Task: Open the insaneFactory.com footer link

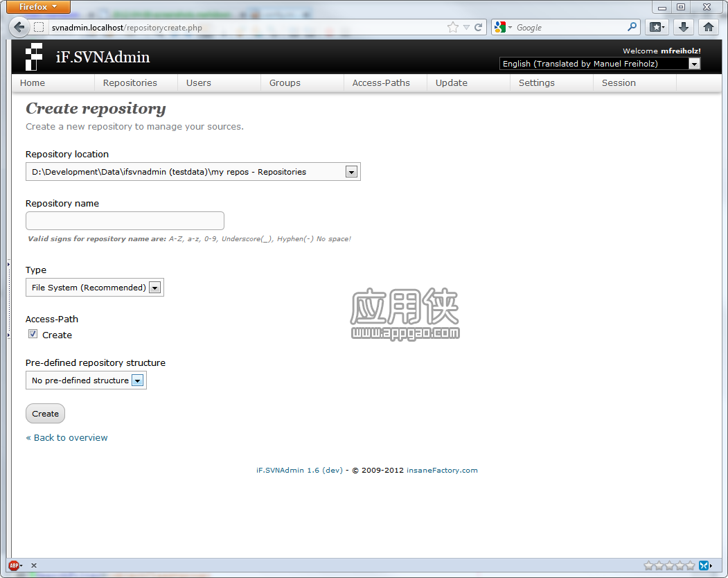Action: (x=442, y=470)
